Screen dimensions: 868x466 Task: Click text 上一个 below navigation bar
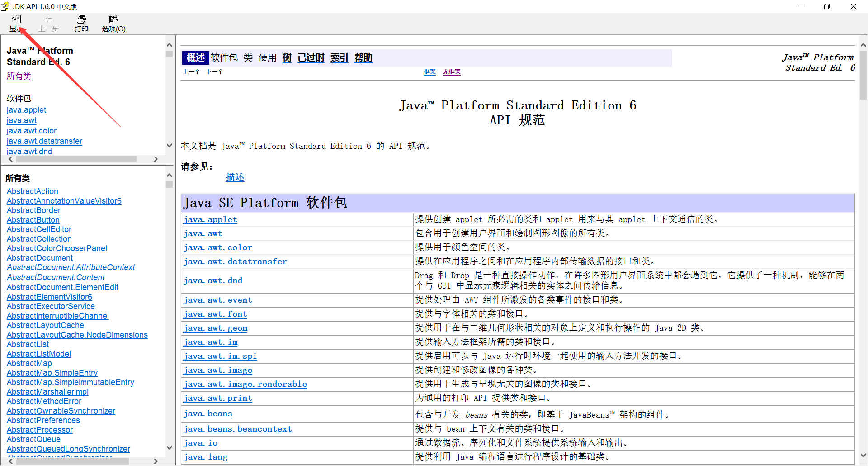pos(192,72)
